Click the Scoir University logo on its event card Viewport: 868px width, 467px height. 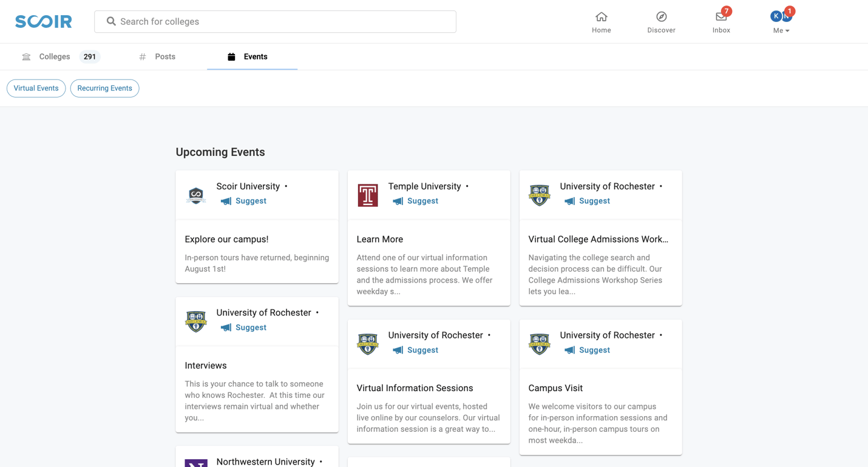[x=195, y=195]
